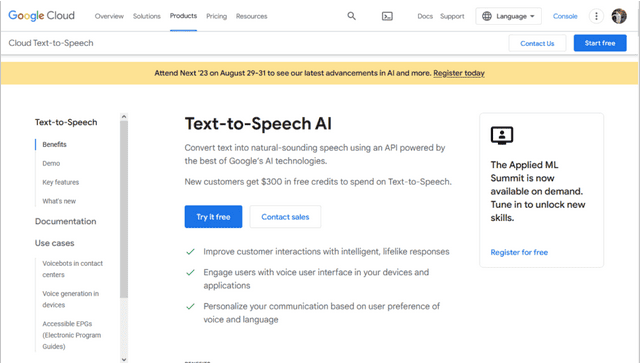Jump to What's new in sidebar
The image size is (640, 363).
(x=59, y=201)
